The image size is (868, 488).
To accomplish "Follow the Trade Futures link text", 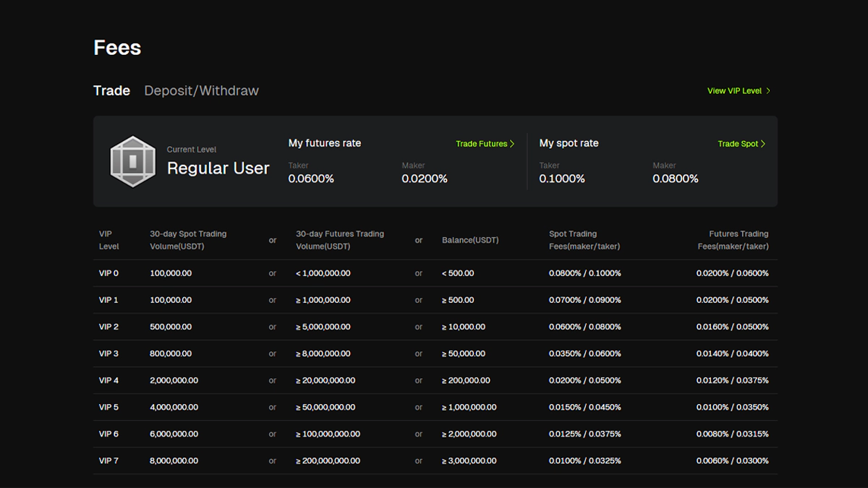I will coord(481,144).
